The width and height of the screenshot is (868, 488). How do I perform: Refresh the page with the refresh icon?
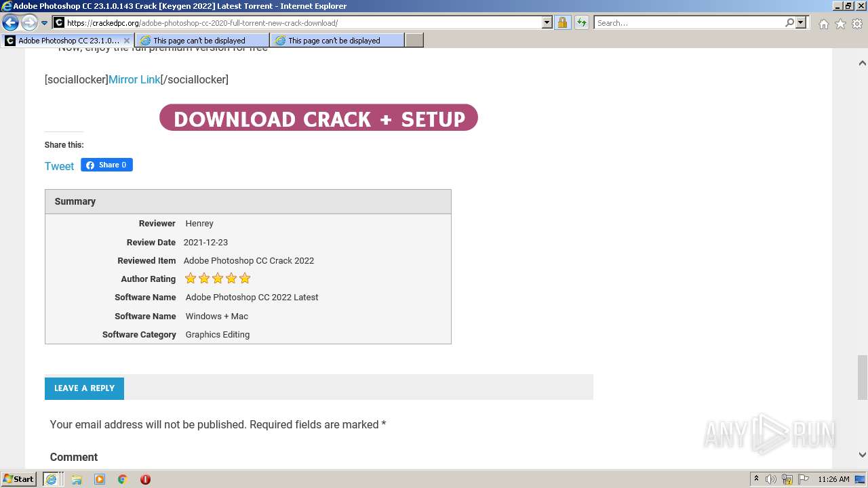(x=581, y=23)
